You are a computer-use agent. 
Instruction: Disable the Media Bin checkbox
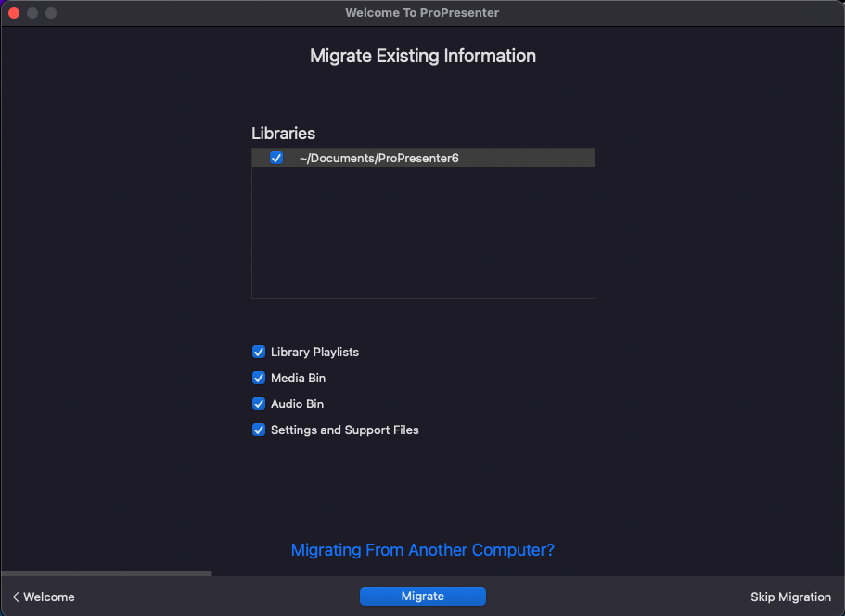(259, 378)
